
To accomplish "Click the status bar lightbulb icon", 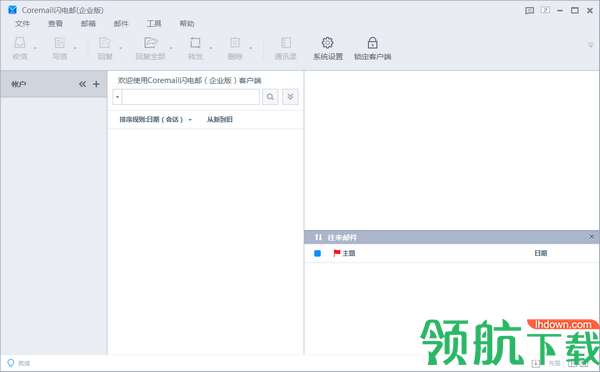I will [x=11, y=363].
